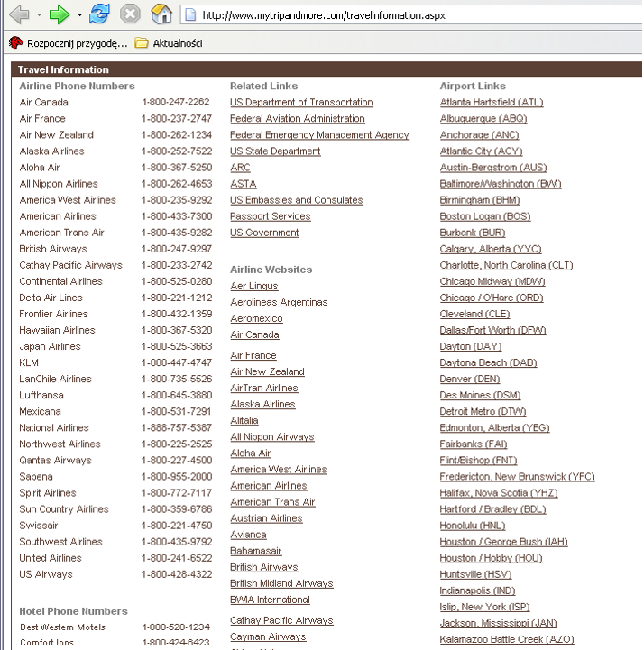Open Federal Aviation Administration link

coord(298,119)
